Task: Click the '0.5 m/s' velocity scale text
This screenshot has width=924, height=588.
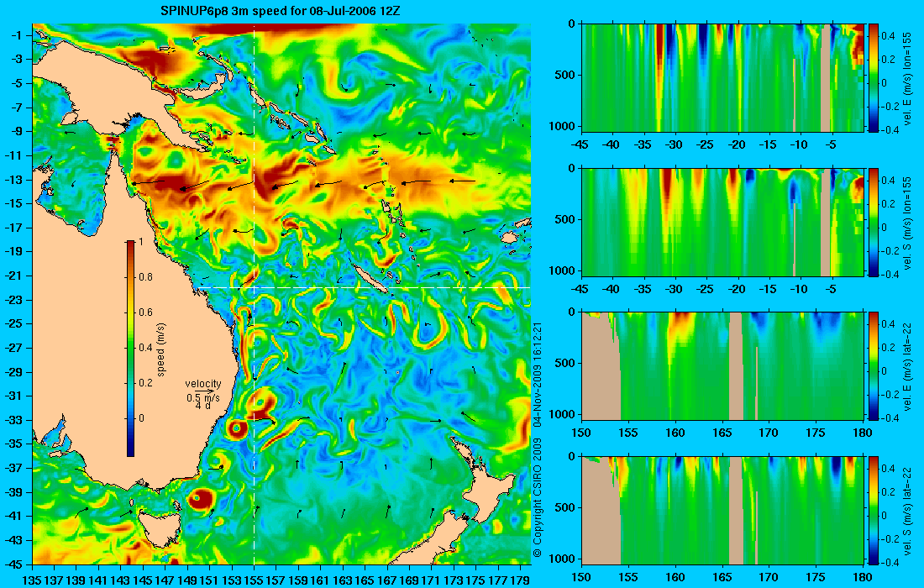Action: [202, 398]
